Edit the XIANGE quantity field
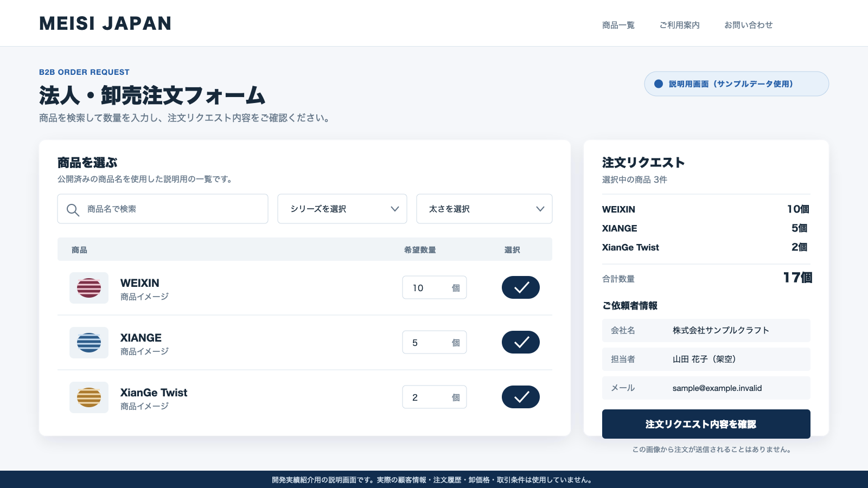The width and height of the screenshot is (868, 488). (435, 342)
